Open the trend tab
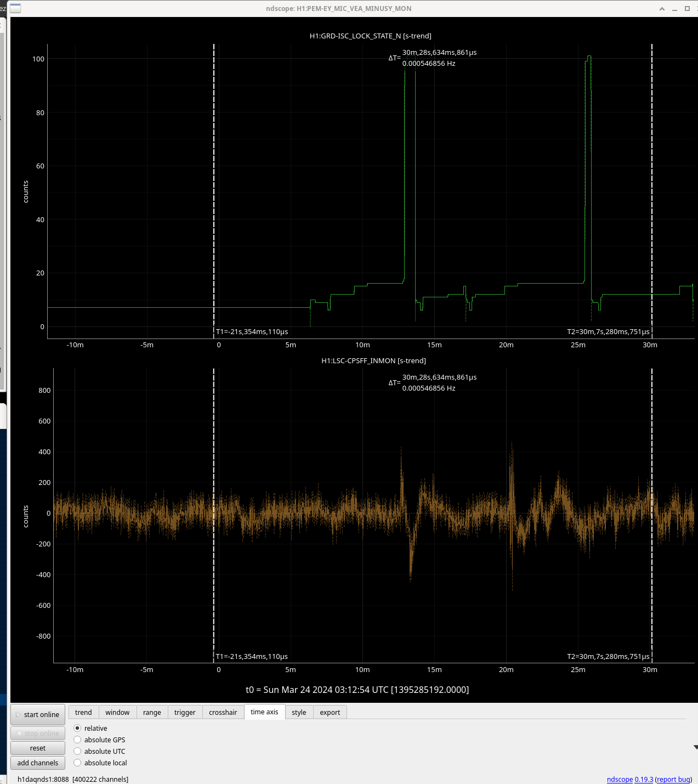Viewport: 698px width, 784px height. tap(83, 712)
